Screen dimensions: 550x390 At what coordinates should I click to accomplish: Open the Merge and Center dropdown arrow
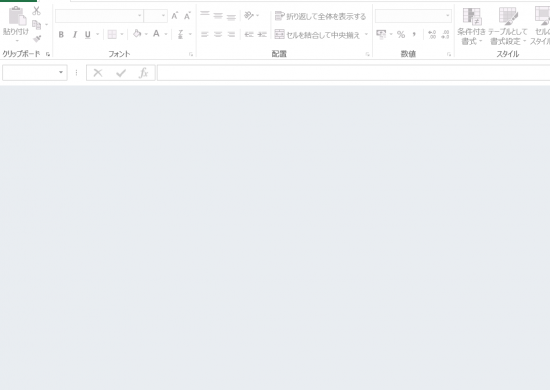coord(366,34)
